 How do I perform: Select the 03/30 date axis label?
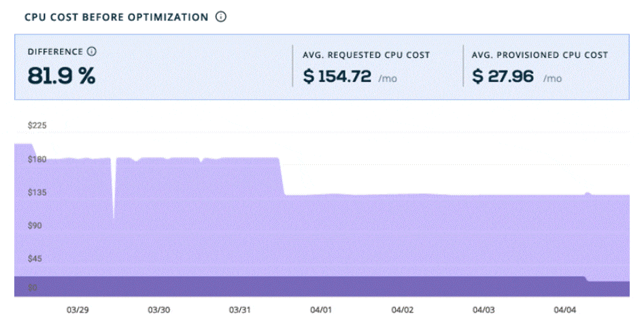tap(158, 310)
